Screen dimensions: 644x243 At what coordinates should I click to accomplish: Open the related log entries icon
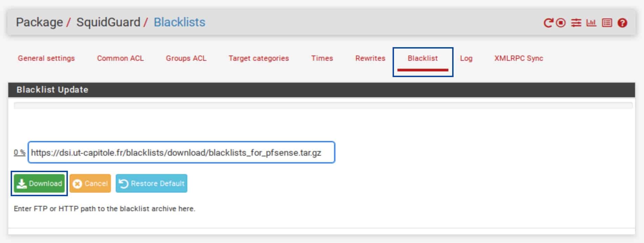pyautogui.click(x=607, y=23)
